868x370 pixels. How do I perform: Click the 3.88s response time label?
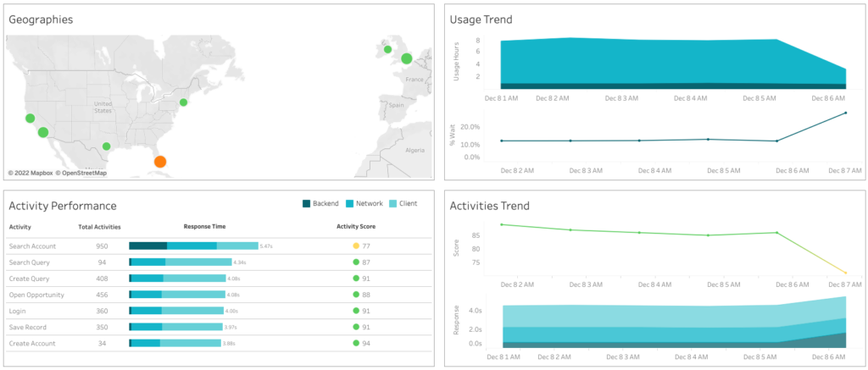point(229,344)
